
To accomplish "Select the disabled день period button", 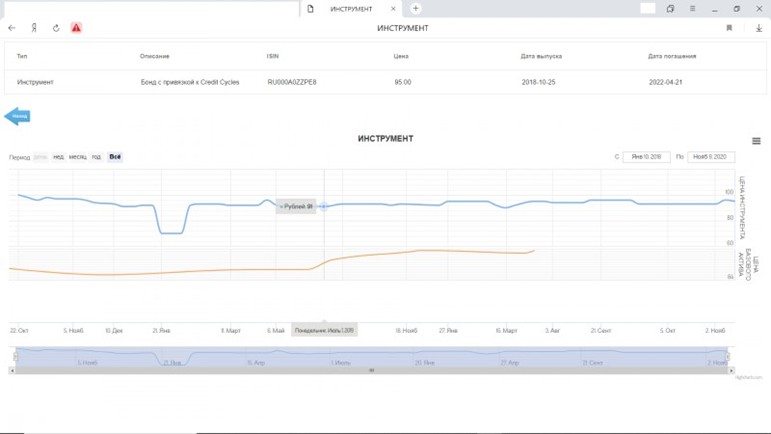I will point(40,157).
